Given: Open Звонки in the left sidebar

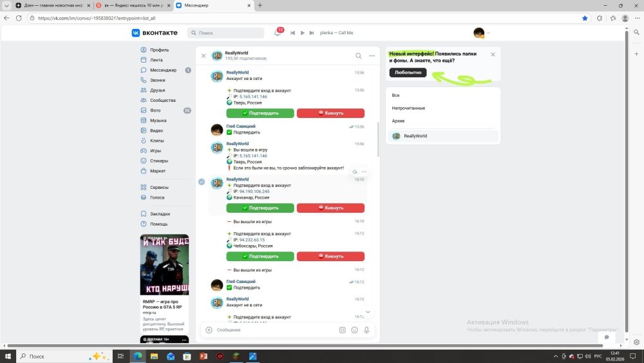Looking at the screenshot, I should click(157, 80).
